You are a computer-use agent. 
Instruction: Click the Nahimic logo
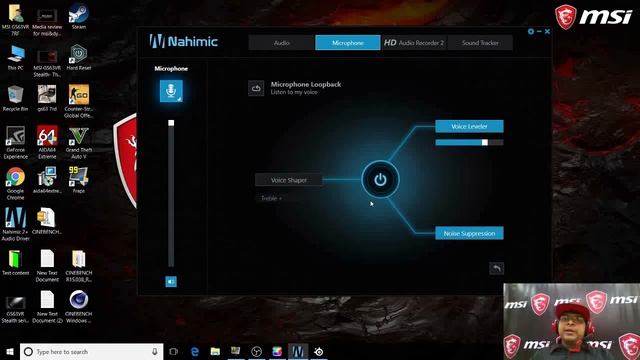coord(183,41)
